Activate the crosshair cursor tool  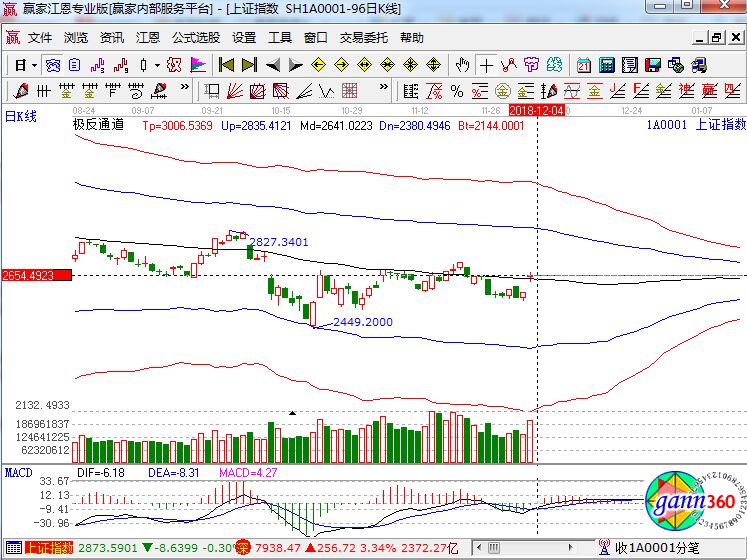(x=485, y=65)
